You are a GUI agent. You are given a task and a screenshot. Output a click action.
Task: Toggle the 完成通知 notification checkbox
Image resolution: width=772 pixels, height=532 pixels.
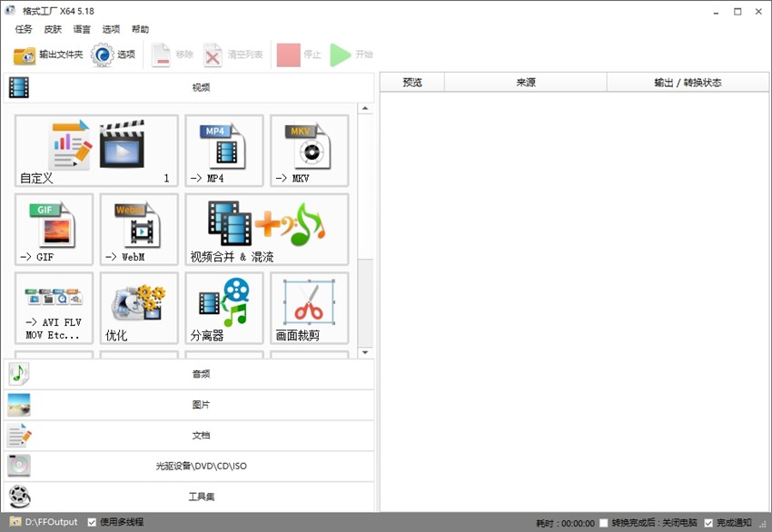[706, 523]
